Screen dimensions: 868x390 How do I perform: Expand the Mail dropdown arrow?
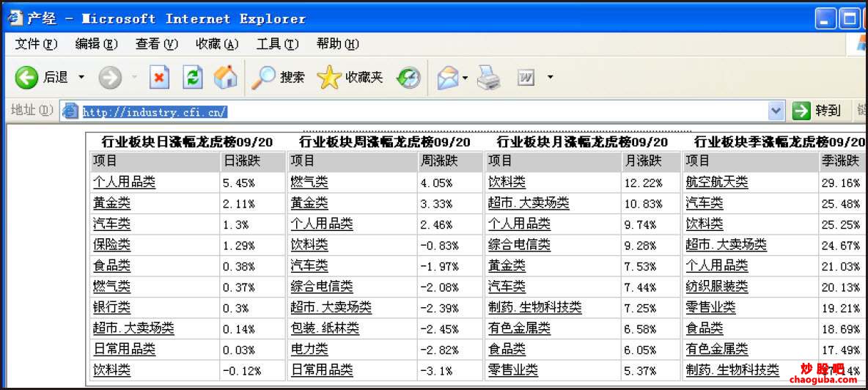pyautogui.click(x=465, y=78)
